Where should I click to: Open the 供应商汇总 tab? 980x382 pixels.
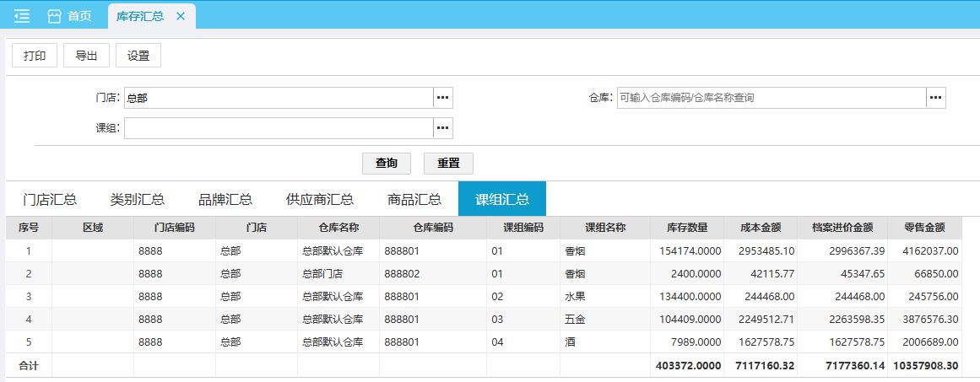320,199
